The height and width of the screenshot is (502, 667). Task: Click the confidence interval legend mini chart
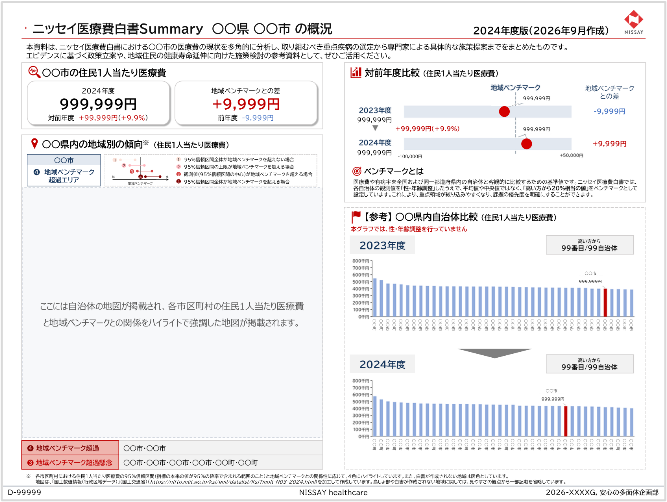coord(140,170)
